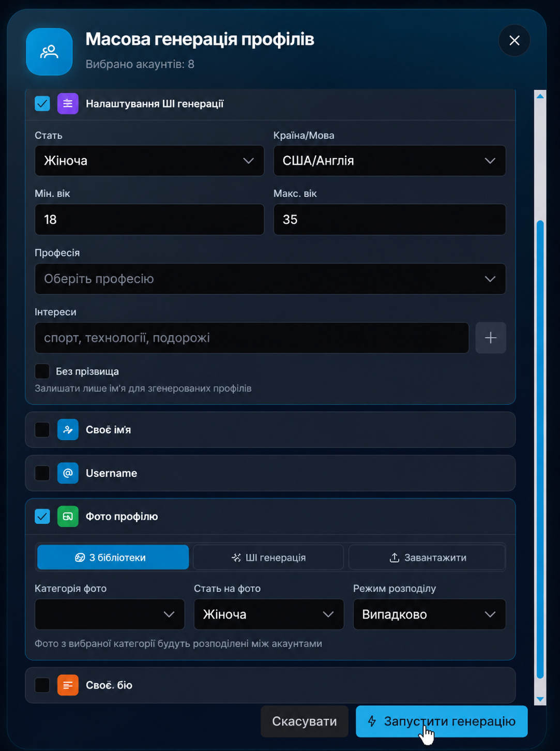The width and height of the screenshot is (560, 751).
Task: Click the 'Макс. вік' input field
Action: coord(389,219)
